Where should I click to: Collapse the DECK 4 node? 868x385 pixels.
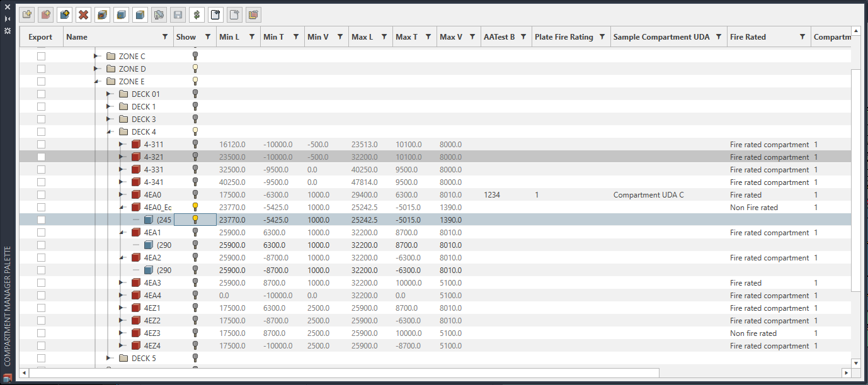[109, 131]
